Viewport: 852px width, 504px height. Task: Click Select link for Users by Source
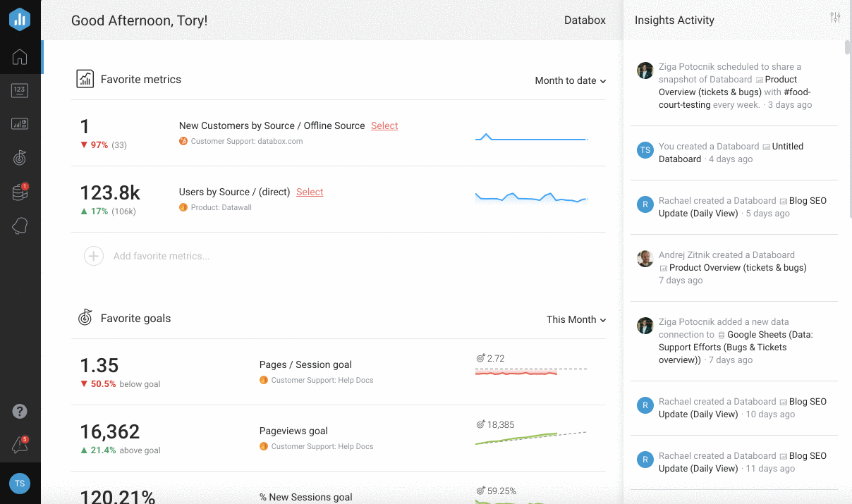pos(310,192)
